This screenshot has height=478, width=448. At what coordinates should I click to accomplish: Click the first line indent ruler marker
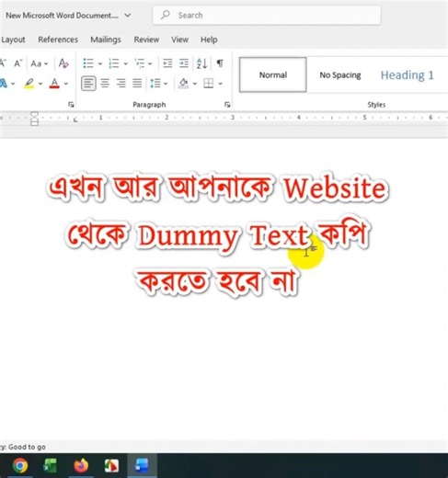pyautogui.click(x=34, y=115)
